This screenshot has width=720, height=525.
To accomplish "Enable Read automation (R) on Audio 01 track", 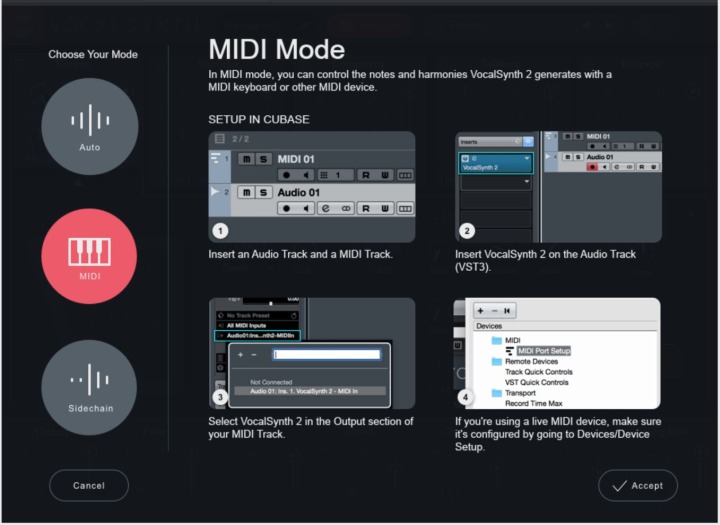I will point(366,209).
